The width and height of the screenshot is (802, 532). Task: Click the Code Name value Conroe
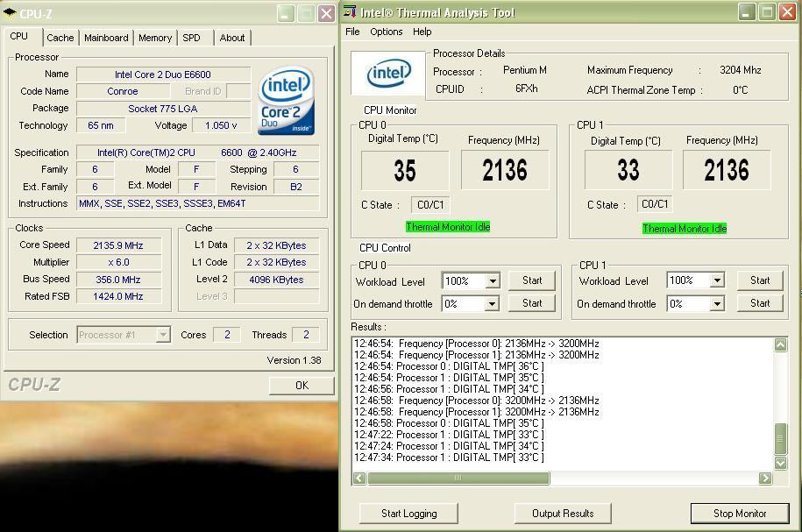pyautogui.click(x=123, y=91)
